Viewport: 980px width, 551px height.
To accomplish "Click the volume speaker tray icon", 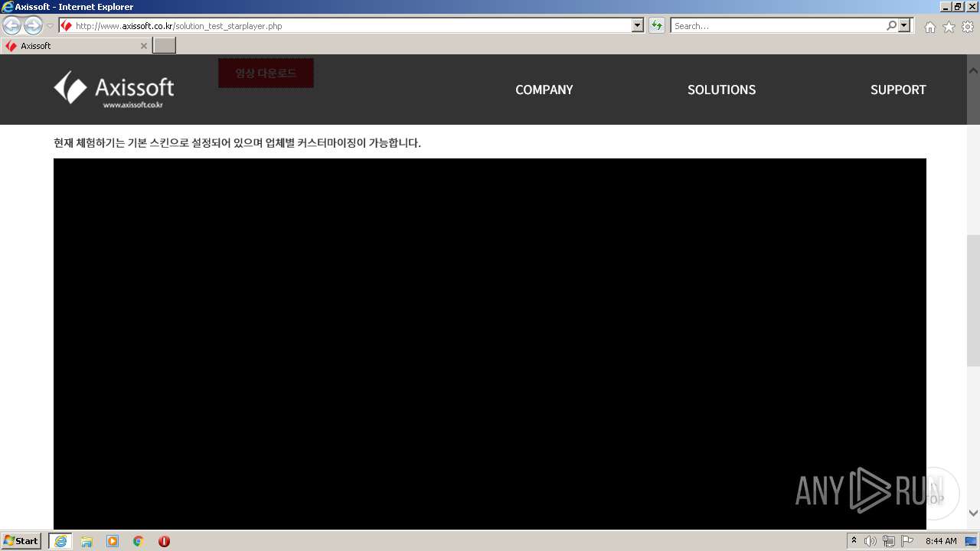I will [x=871, y=541].
